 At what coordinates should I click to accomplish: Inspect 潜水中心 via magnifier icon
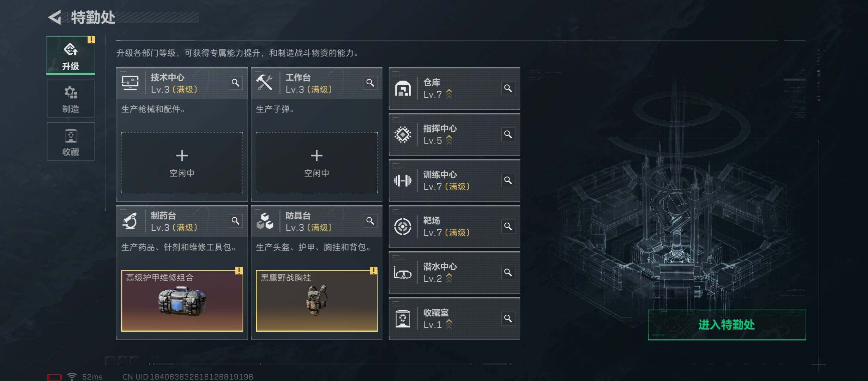pos(508,273)
